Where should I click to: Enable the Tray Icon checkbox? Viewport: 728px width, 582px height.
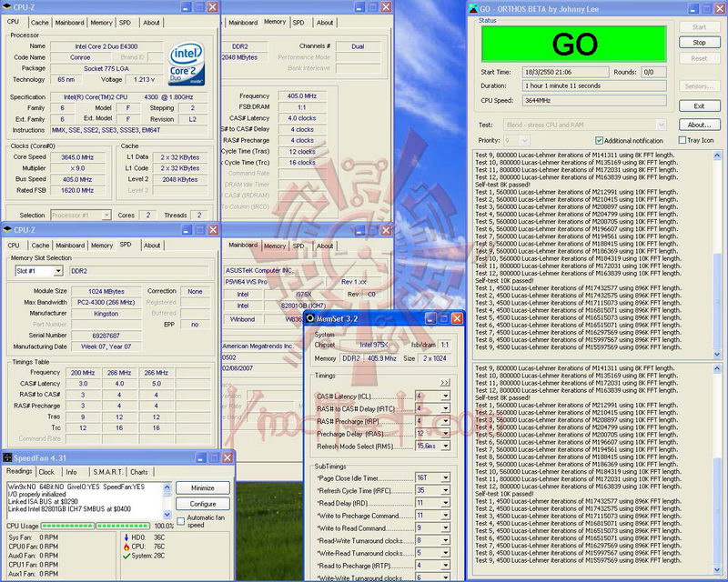point(682,140)
